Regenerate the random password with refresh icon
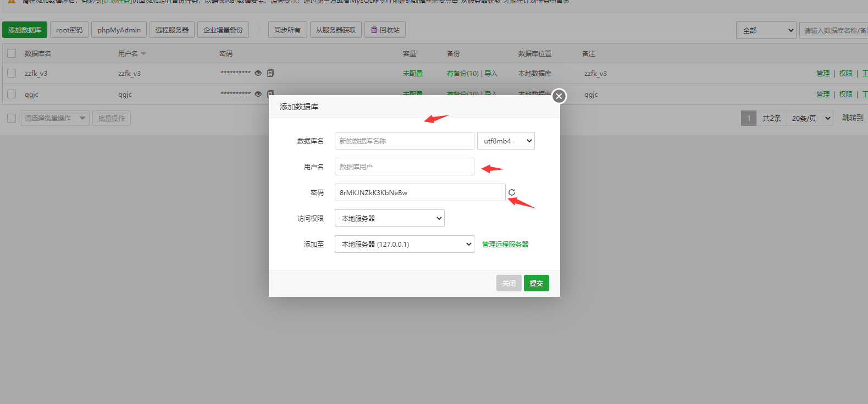868x404 pixels. click(512, 192)
